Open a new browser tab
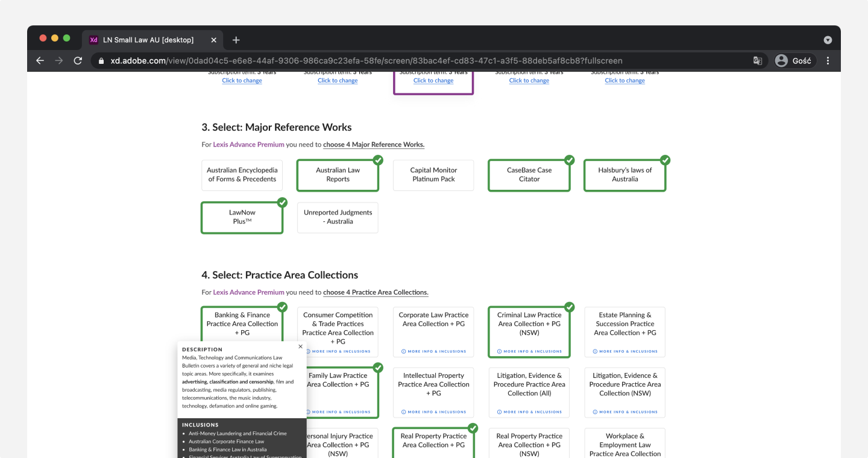Viewport: 868px width, 458px height. (236, 40)
